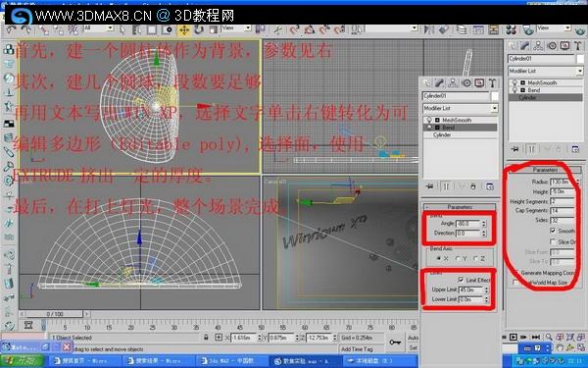Open the Curve Editor icon
The width and height of the screenshot is (588, 368).
pyautogui.click(x=478, y=29)
